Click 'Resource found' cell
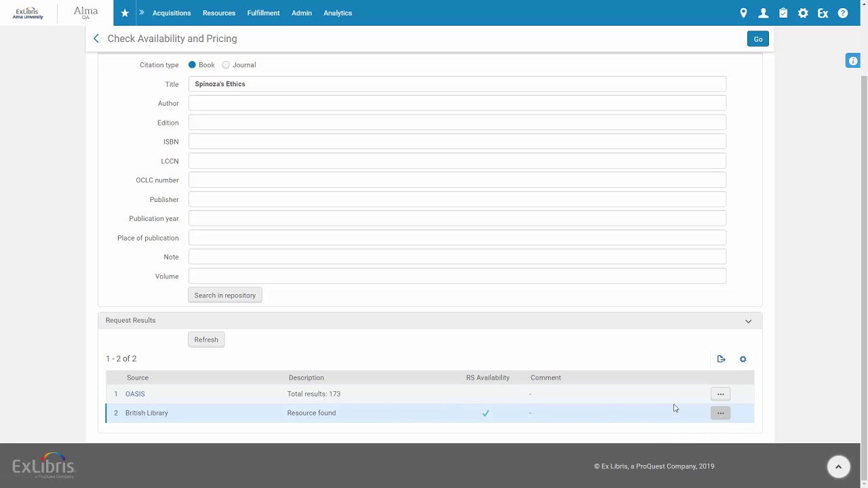This screenshot has width=868, height=488. [311, 413]
